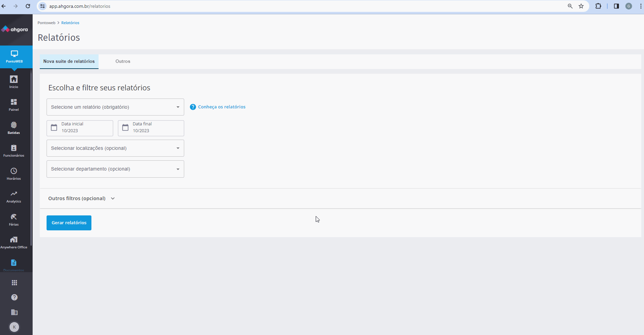Expand 'Outros filtros (opcional)' section
The width and height of the screenshot is (644, 335).
click(x=82, y=198)
